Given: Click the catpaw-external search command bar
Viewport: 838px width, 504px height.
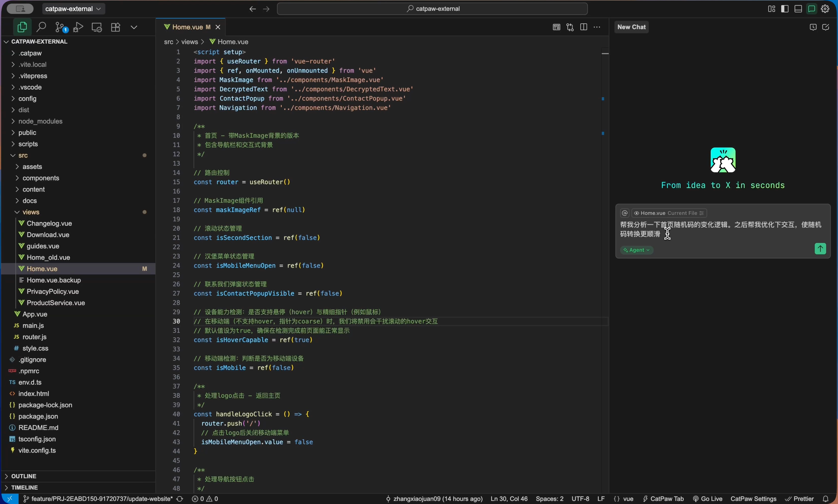Looking at the screenshot, I should pyautogui.click(x=432, y=9).
